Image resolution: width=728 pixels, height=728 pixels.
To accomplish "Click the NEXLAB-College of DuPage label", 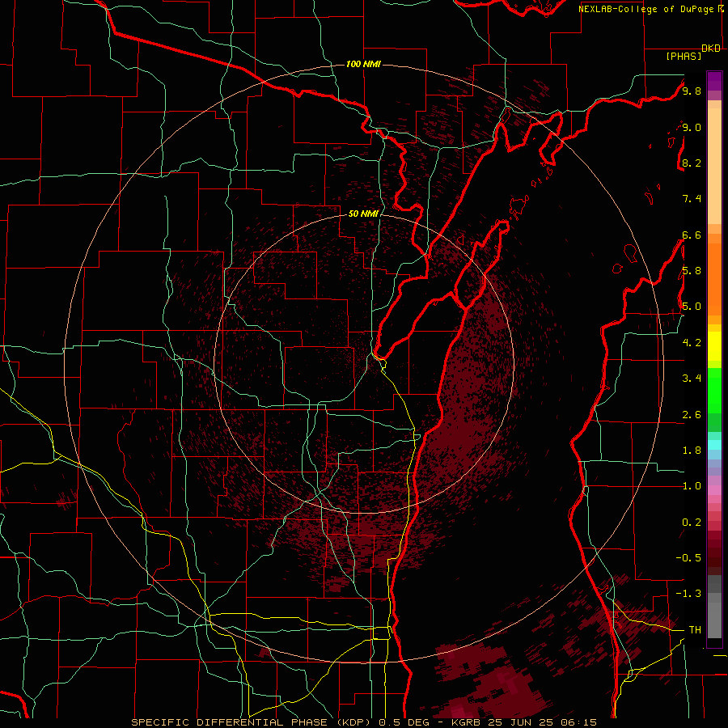I will point(650,9).
